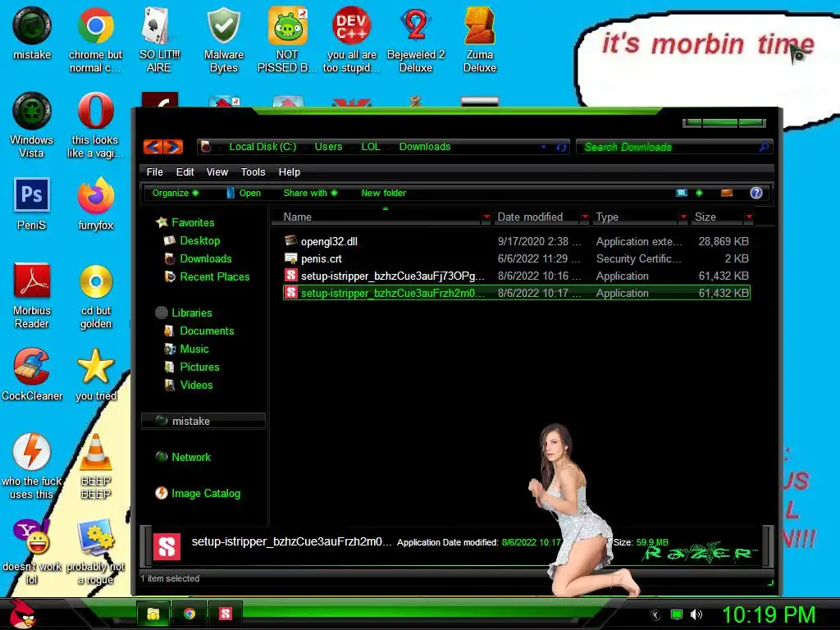This screenshot has width=840, height=630.
Task: Open the volume speaker tray icon
Action: (x=696, y=614)
